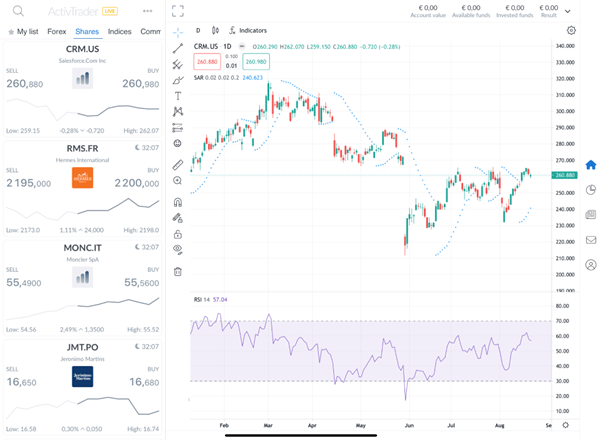Click the search magnifier icon
The image size is (602, 440).
point(18,11)
